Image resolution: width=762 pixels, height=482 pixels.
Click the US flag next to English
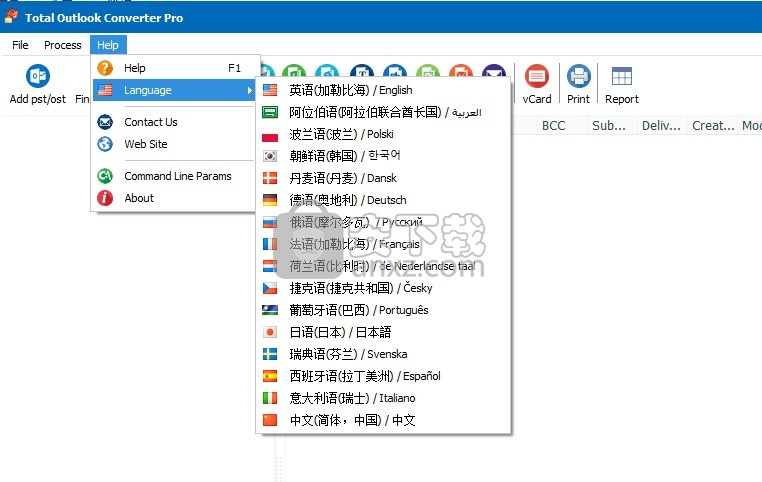pos(270,90)
